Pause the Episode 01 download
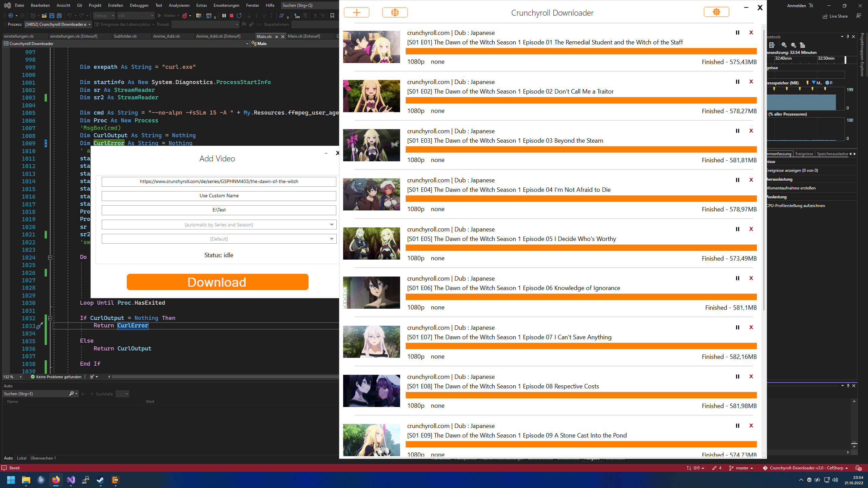This screenshot has height=488, width=868. [x=737, y=33]
